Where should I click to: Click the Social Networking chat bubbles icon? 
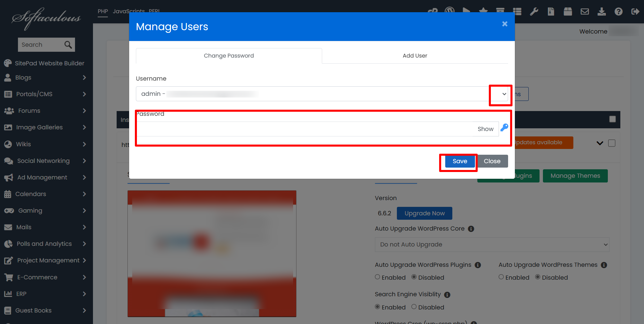[9, 161]
